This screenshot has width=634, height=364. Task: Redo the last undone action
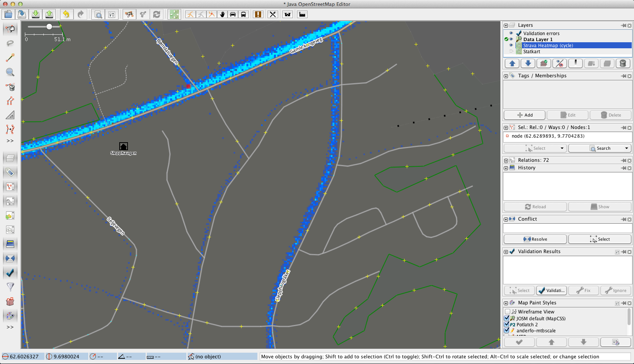[80, 14]
